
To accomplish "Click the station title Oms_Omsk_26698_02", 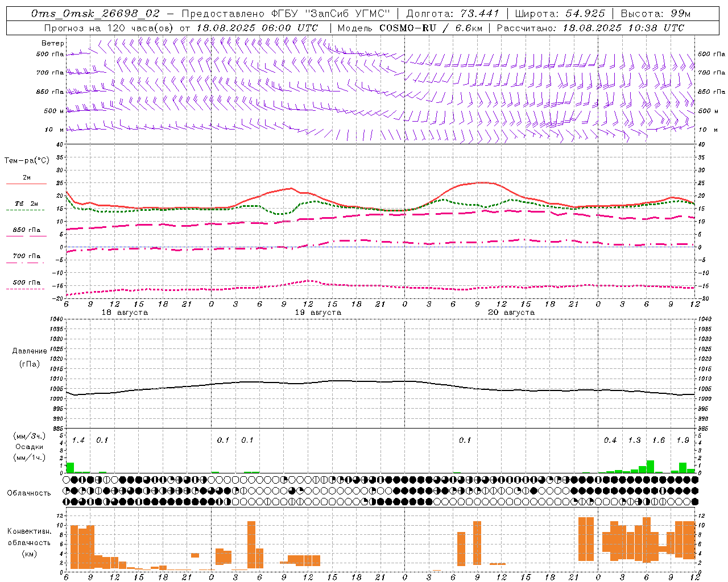I will tap(96, 13).
